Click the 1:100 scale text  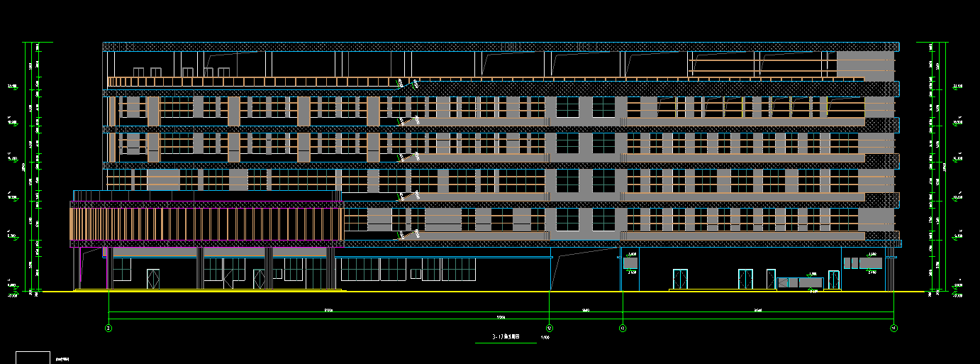click(545, 338)
